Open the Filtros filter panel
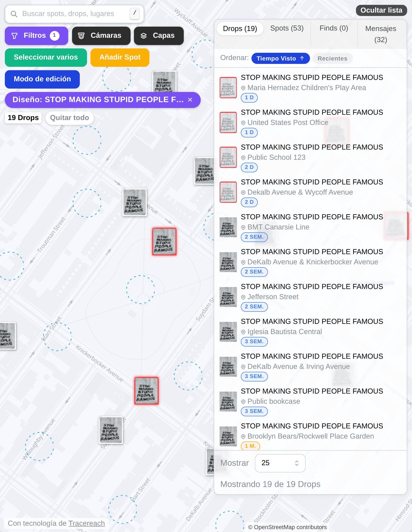This screenshot has width=412, height=532. point(36,36)
